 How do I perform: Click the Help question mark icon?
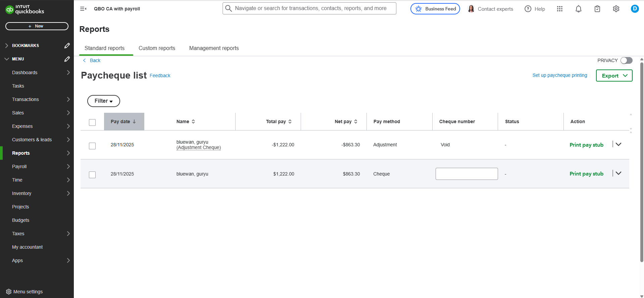coord(528,9)
